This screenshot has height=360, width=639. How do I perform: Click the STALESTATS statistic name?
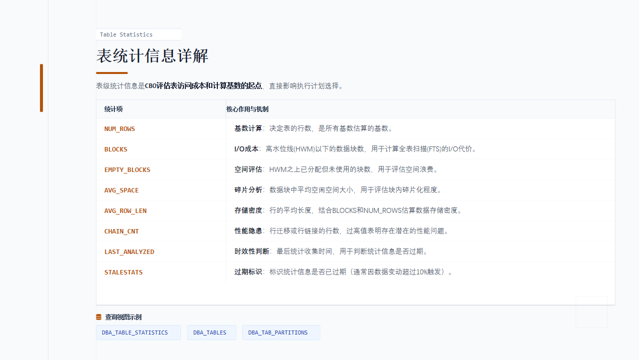[x=123, y=272]
